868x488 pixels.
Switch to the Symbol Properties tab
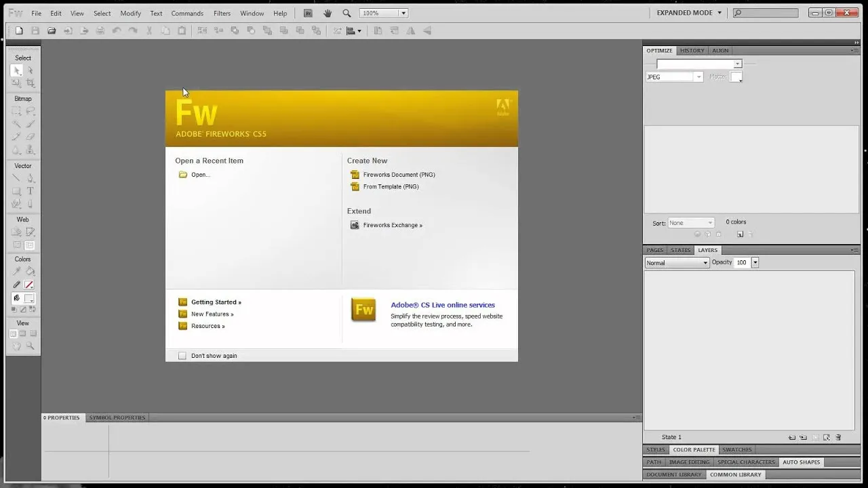coord(117,418)
